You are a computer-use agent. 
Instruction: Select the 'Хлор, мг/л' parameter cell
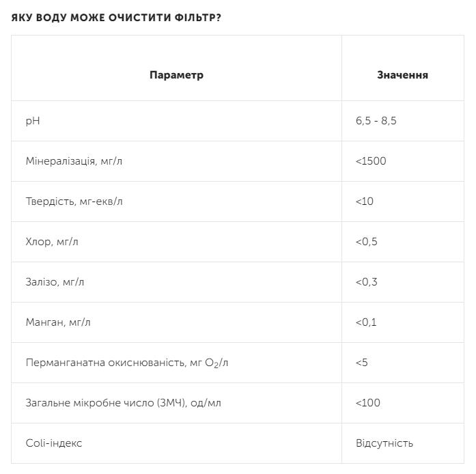pyautogui.click(x=56, y=242)
